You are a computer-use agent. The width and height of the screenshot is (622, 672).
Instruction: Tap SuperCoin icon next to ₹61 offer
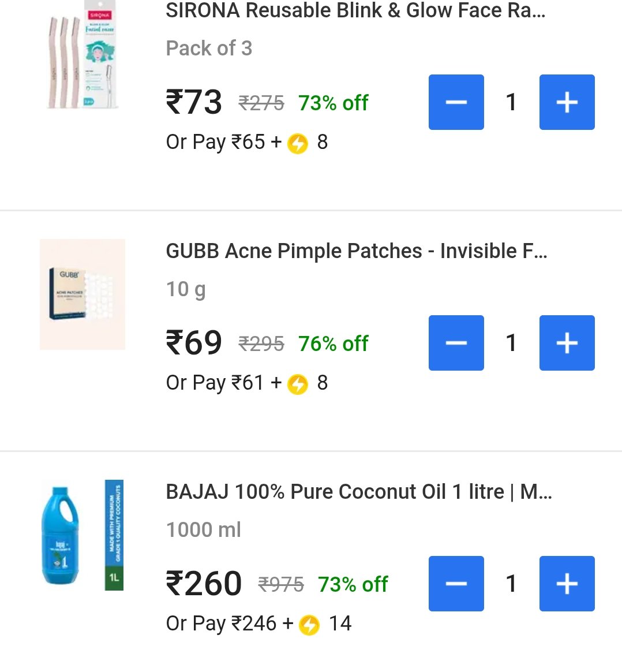[x=298, y=384]
